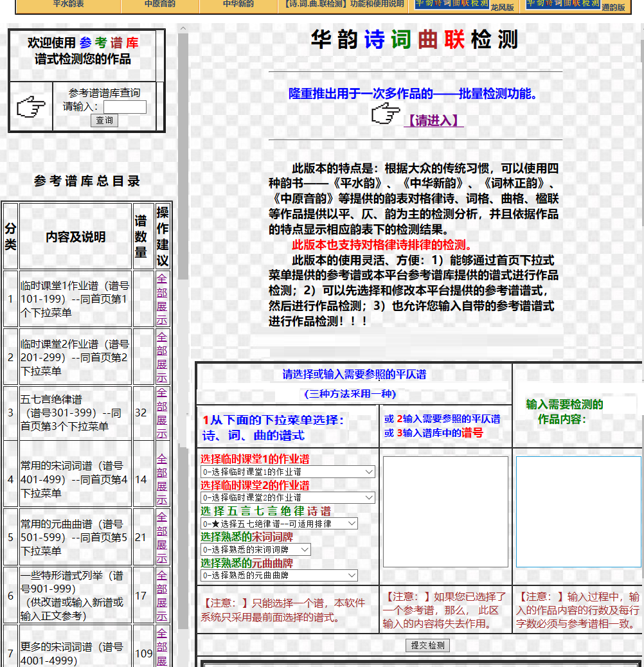Image resolution: width=644 pixels, height=667 pixels.
Task: Expand the 选择五七绝律谱 dropdown
Action: pos(279,524)
